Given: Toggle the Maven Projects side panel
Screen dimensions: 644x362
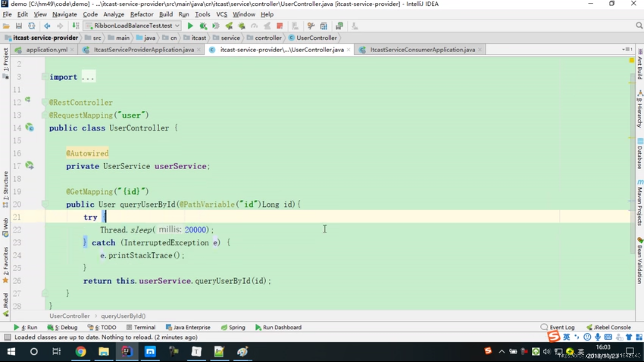Looking at the screenshot, I should point(640,203).
